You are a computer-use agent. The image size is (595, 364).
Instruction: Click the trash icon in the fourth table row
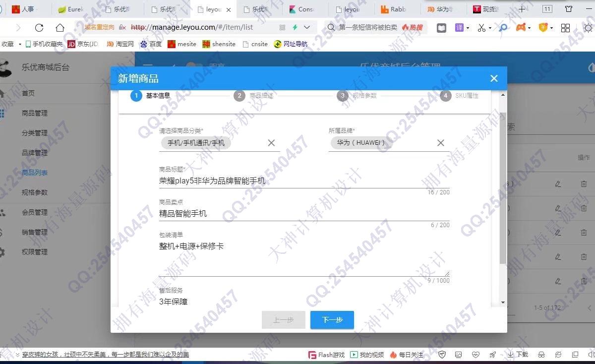click(x=584, y=257)
